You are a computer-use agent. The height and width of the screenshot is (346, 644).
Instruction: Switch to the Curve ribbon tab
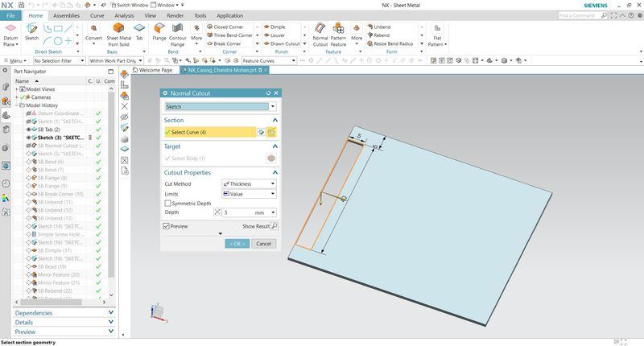point(97,15)
